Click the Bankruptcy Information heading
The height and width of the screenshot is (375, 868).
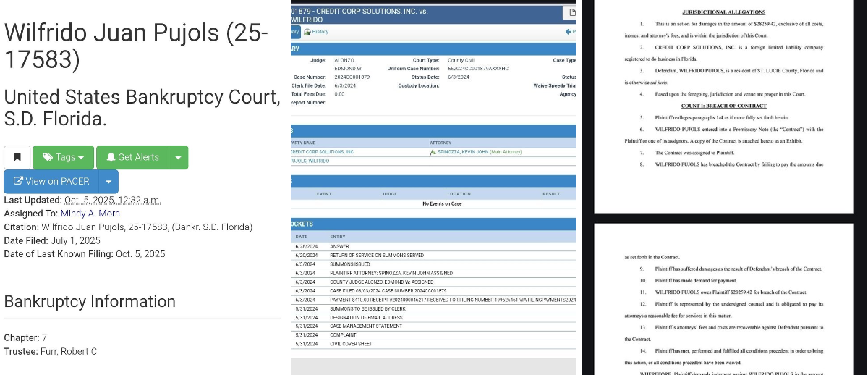tap(90, 301)
